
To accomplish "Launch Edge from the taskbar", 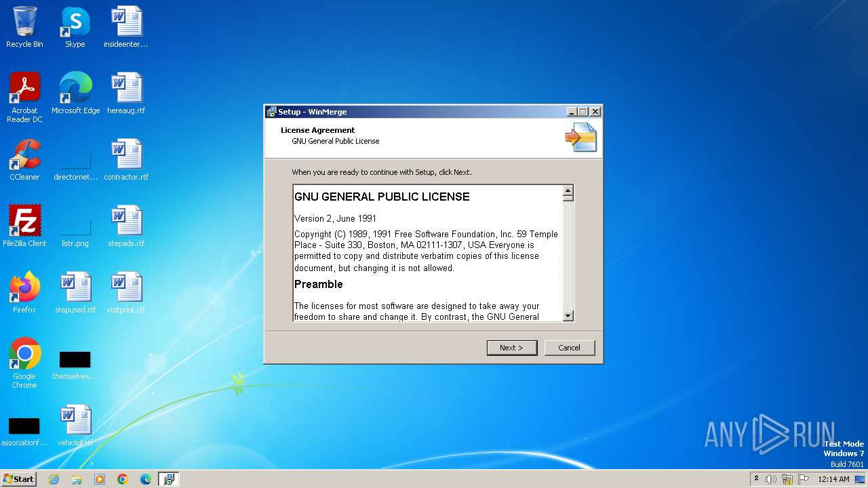I will coord(146,479).
